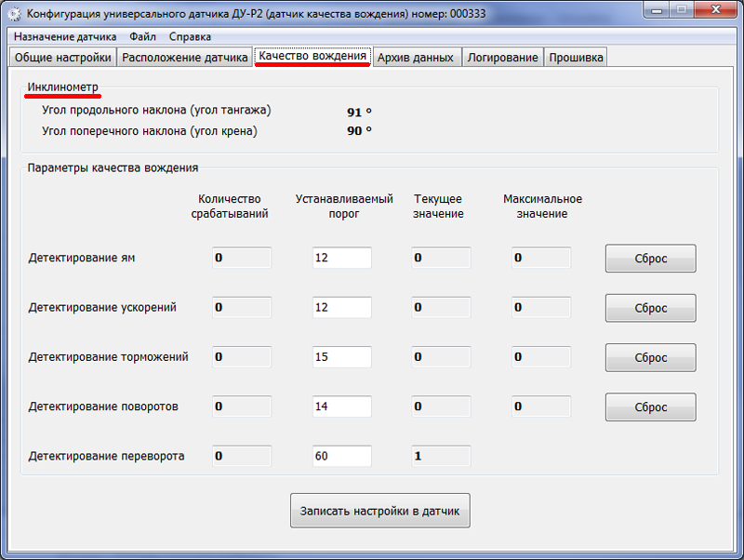Image resolution: width=744 pixels, height=560 pixels.
Task: Click the threshold field showing 14
Action: tap(341, 407)
